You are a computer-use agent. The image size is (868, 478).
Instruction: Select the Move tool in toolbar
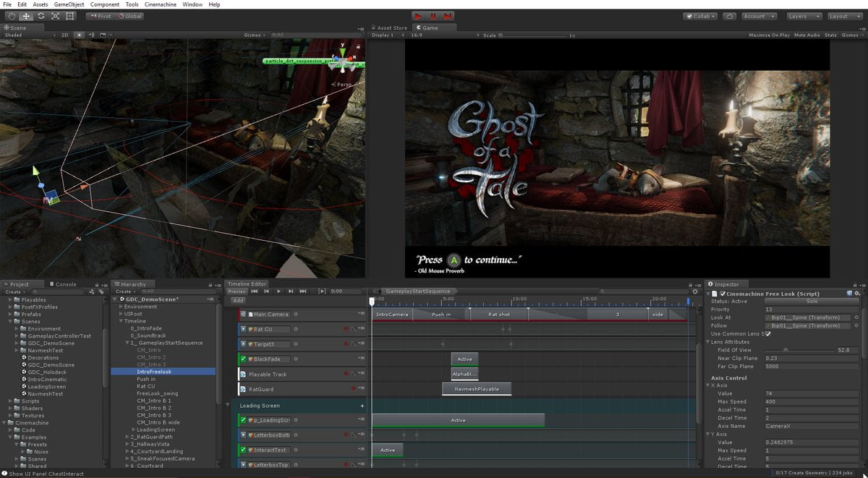coord(25,16)
